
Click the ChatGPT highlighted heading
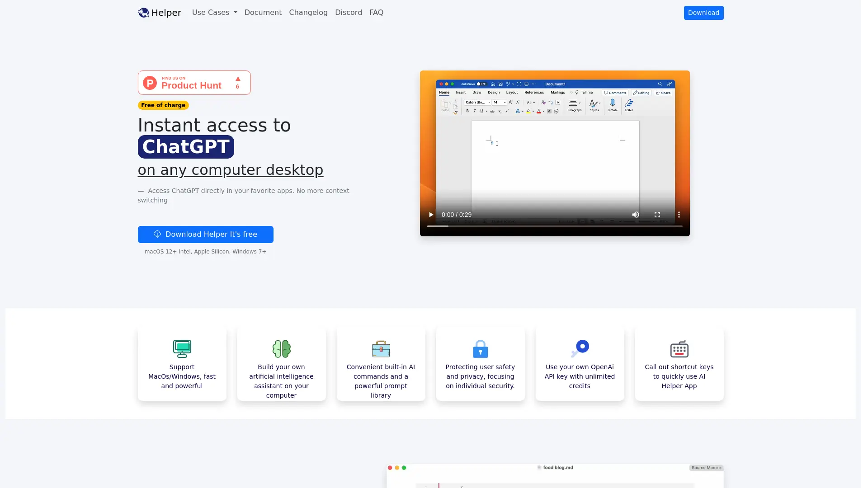186,147
